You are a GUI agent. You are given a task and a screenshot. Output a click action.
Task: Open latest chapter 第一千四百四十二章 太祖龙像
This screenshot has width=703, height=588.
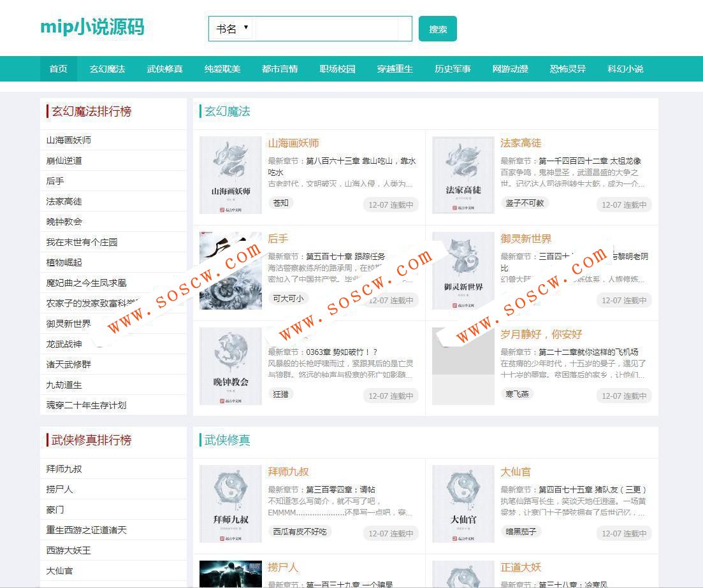tap(590, 161)
